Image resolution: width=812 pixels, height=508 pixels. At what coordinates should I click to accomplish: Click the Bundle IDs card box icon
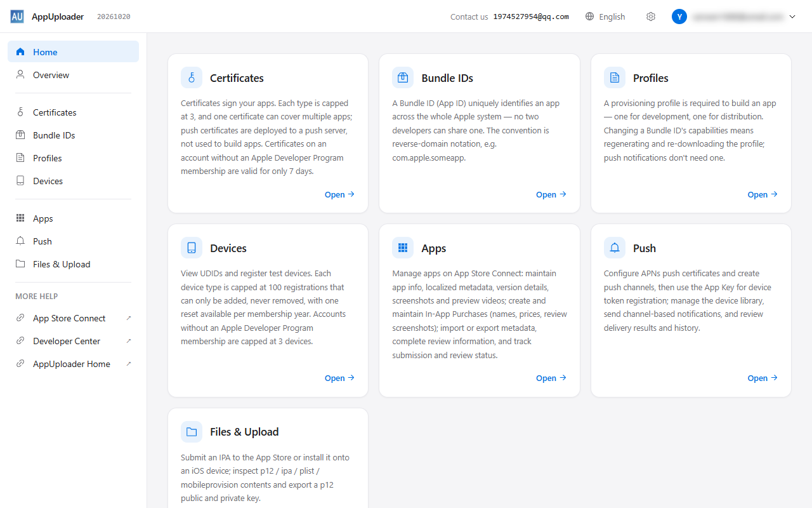click(x=403, y=77)
